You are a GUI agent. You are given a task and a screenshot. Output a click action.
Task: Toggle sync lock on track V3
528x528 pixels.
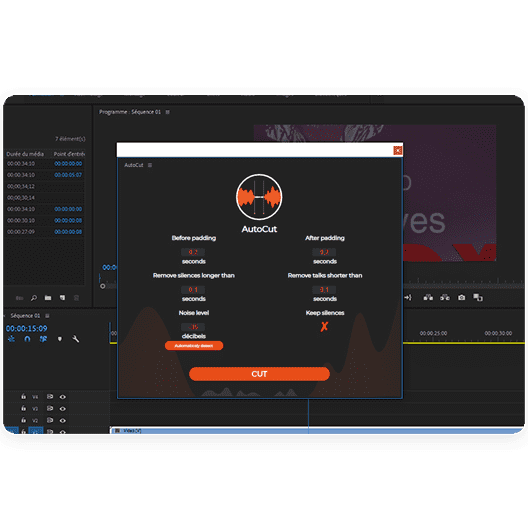coord(50,408)
